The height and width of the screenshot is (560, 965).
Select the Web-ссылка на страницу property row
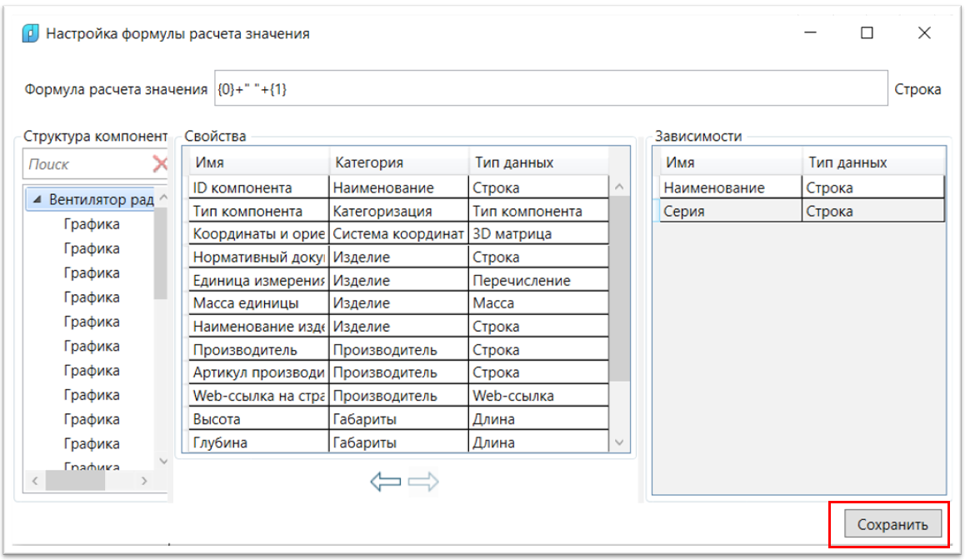click(x=399, y=396)
